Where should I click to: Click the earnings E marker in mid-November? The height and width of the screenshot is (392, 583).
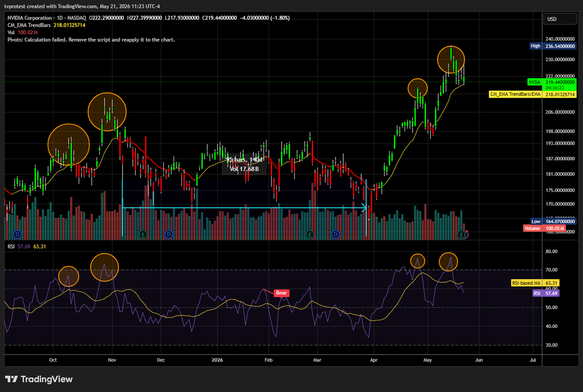coord(143,234)
